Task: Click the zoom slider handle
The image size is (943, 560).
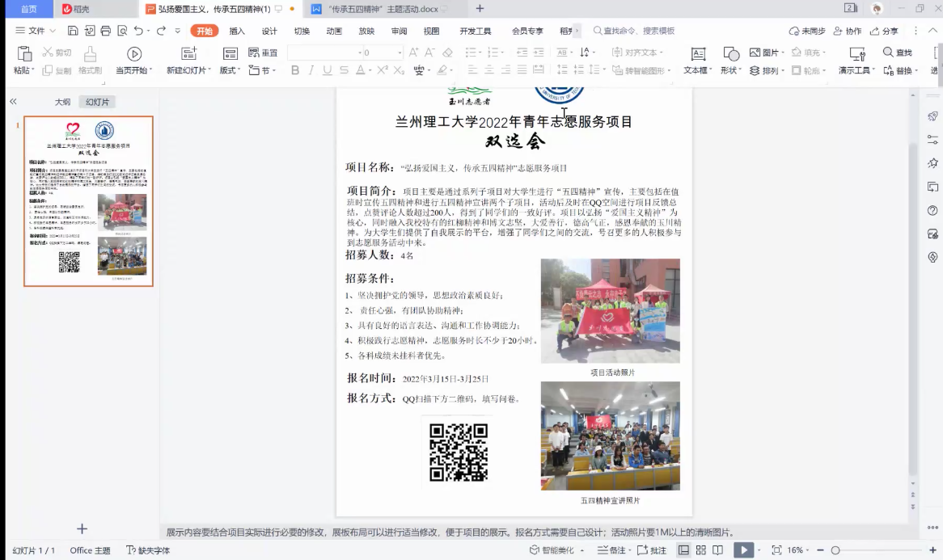Action: coord(835,549)
